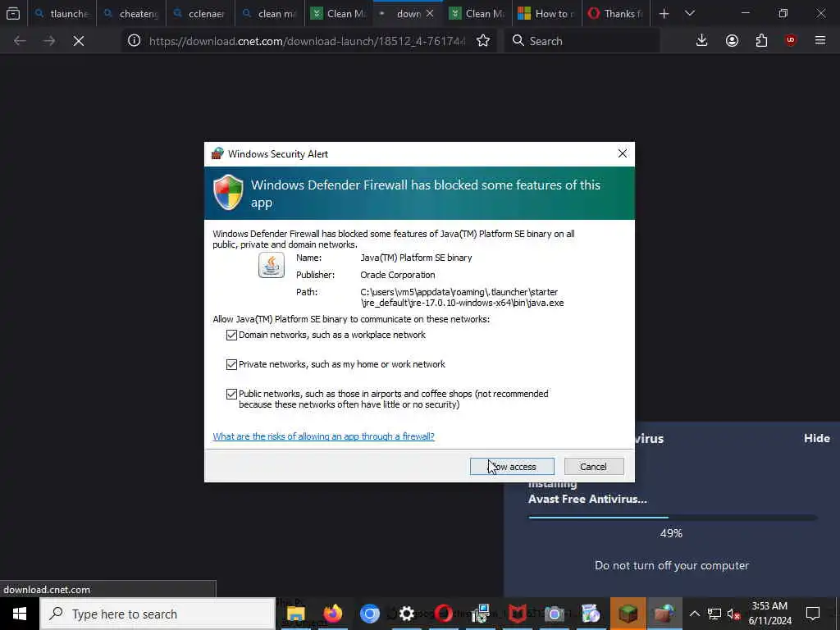The image size is (840, 630).
Task: Open Opera browser from the taskbar
Action: 444,614
